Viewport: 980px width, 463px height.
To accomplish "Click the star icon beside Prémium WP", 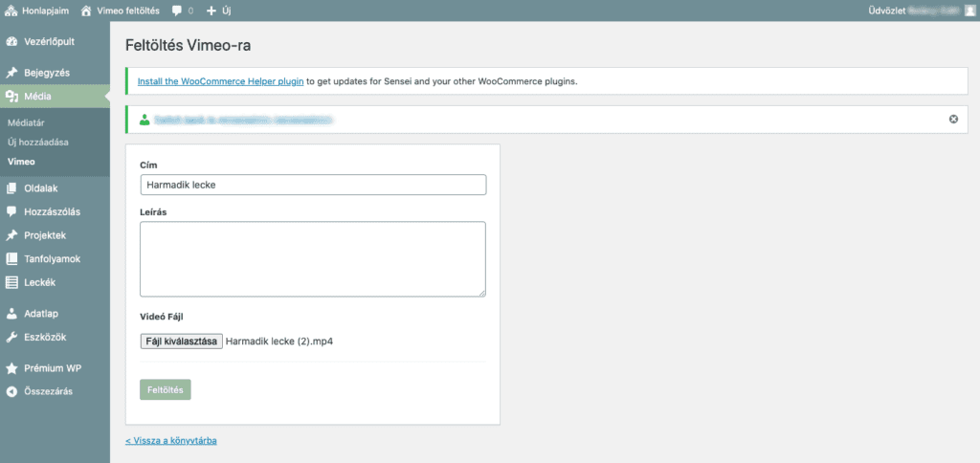I will (x=11, y=368).
